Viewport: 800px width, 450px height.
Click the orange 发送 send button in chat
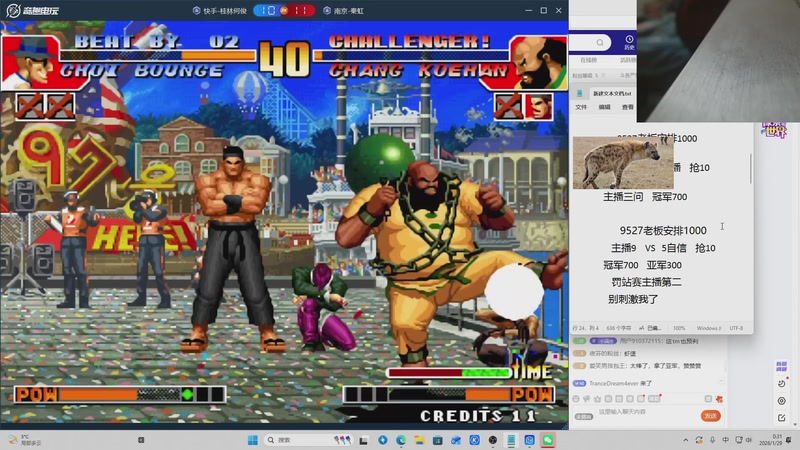pyautogui.click(x=710, y=416)
